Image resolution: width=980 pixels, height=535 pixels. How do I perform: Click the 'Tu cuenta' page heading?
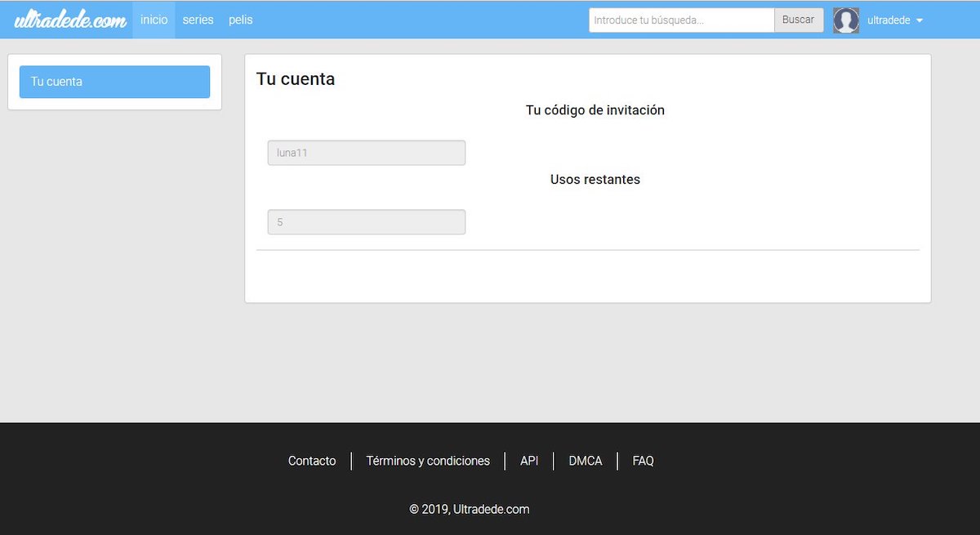pyautogui.click(x=296, y=79)
